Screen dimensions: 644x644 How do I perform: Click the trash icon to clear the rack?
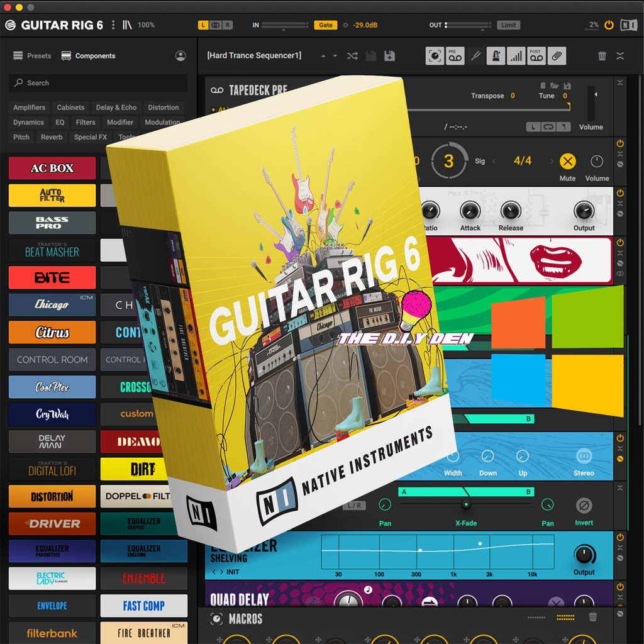[602, 55]
